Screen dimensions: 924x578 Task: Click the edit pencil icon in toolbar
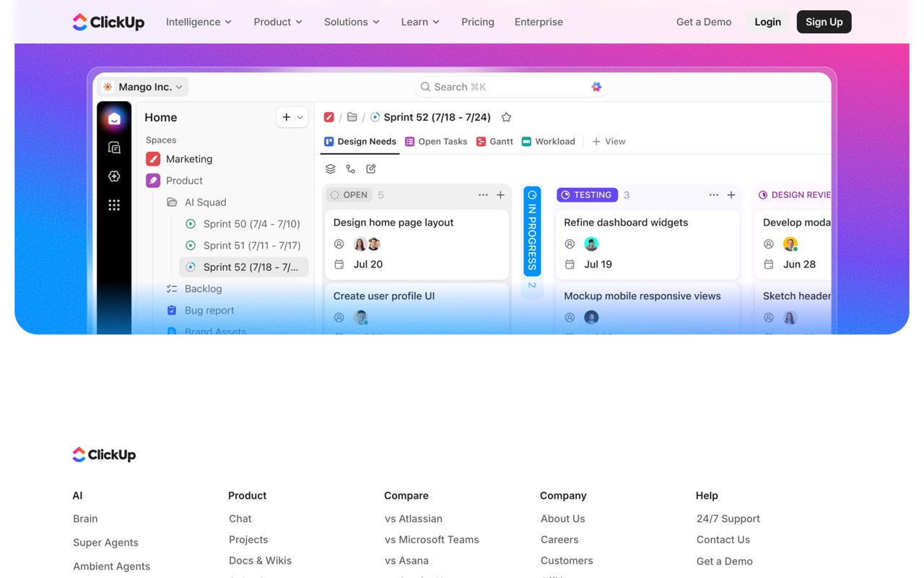[x=371, y=169]
